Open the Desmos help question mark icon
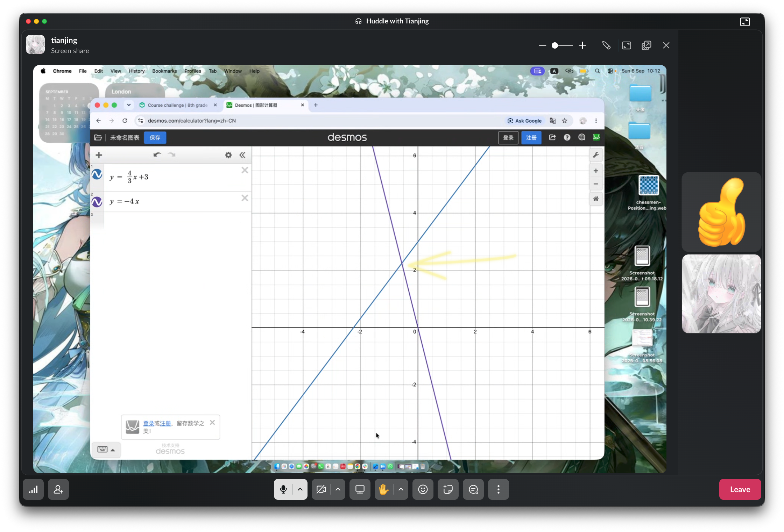The width and height of the screenshot is (784, 532). [567, 137]
